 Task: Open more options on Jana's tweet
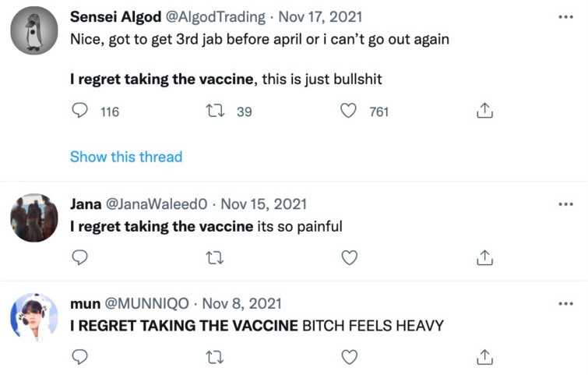566,204
